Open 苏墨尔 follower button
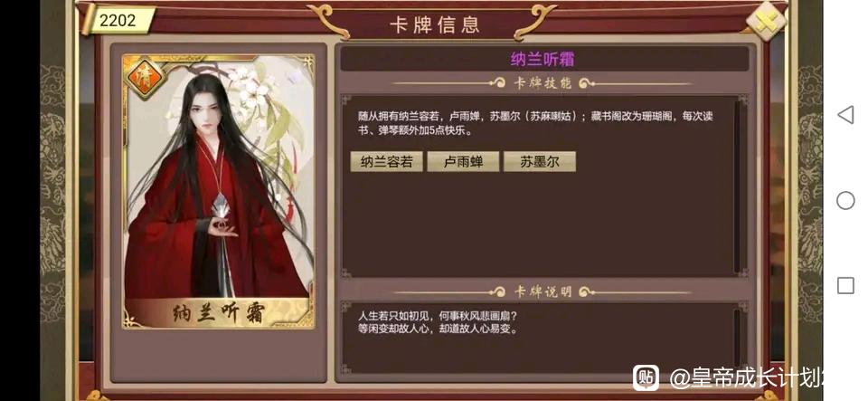868x401 pixels. tap(539, 162)
